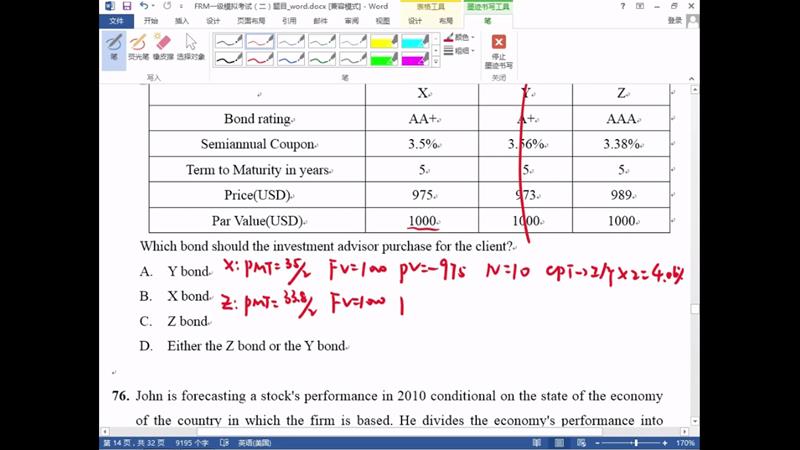This screenshot has width=800, height=450.
Task: Zoom out with the minus button
Action: pos(597,443)
